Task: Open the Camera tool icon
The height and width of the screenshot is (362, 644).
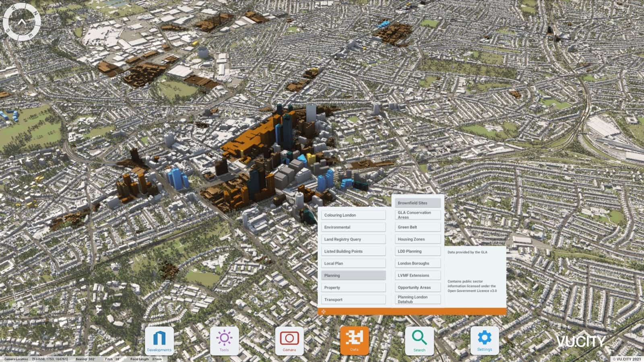Action: click(289, 339)
